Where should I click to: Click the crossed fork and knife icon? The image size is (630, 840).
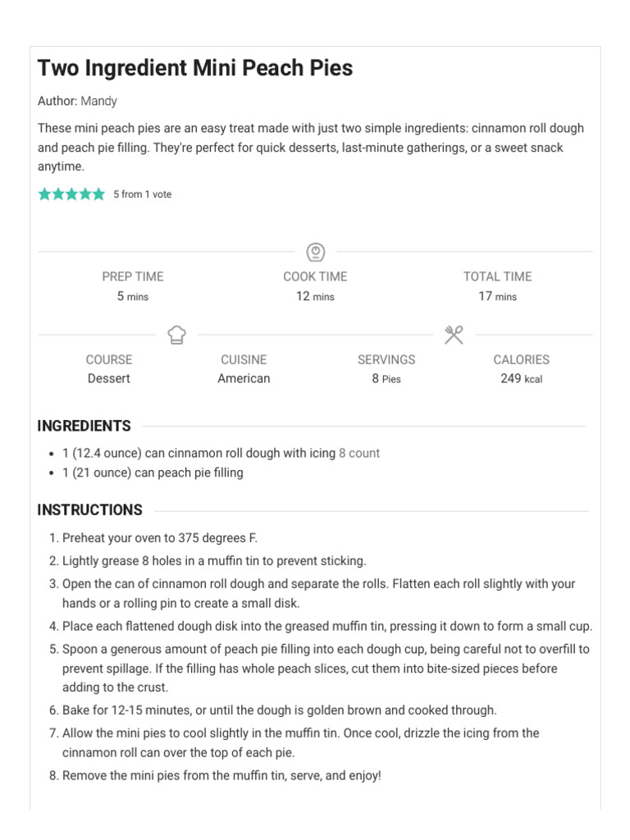[x=454, y=335]
